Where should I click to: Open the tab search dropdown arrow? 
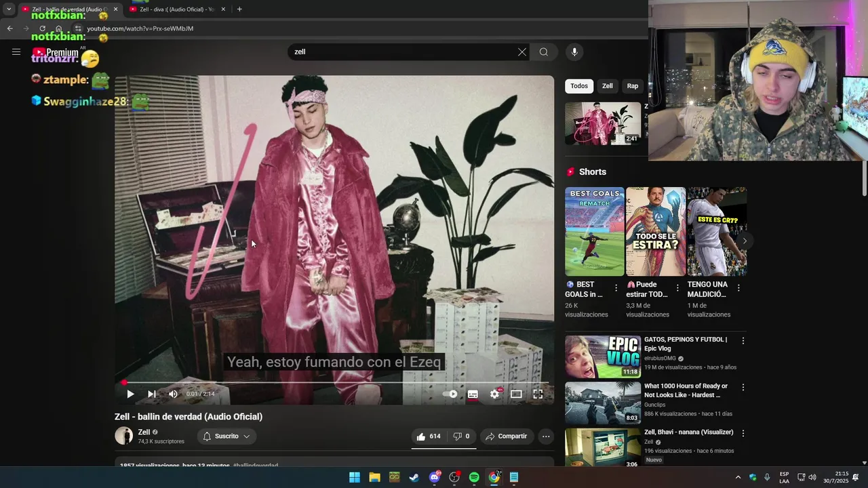[9, 9]
